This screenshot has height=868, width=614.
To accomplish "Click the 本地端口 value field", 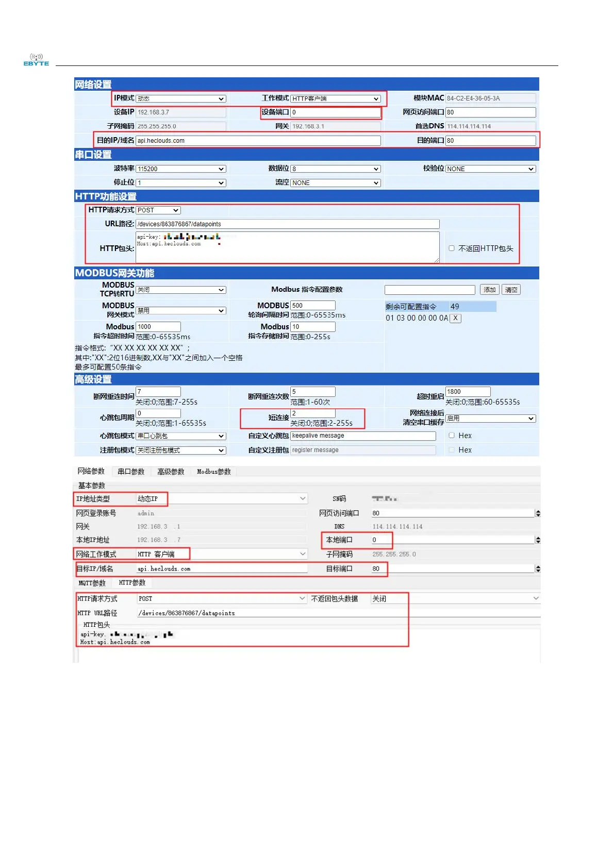I will pos(453,540).
